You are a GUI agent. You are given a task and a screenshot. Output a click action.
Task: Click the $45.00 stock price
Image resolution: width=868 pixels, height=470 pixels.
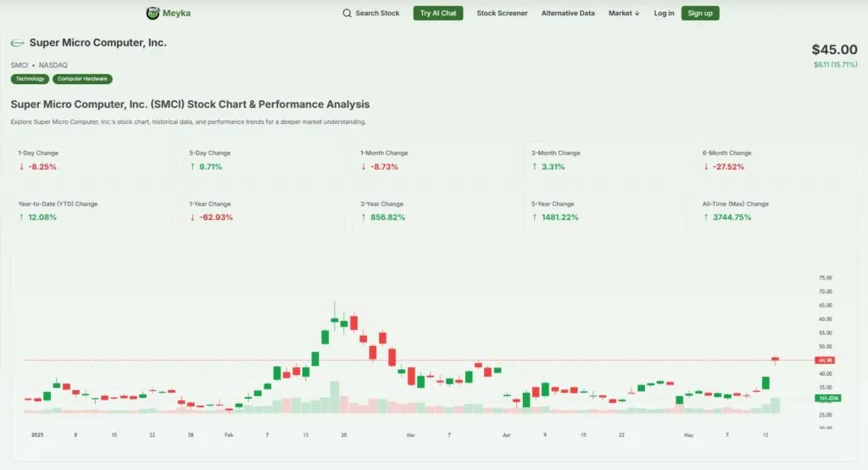tap(834, 49)
